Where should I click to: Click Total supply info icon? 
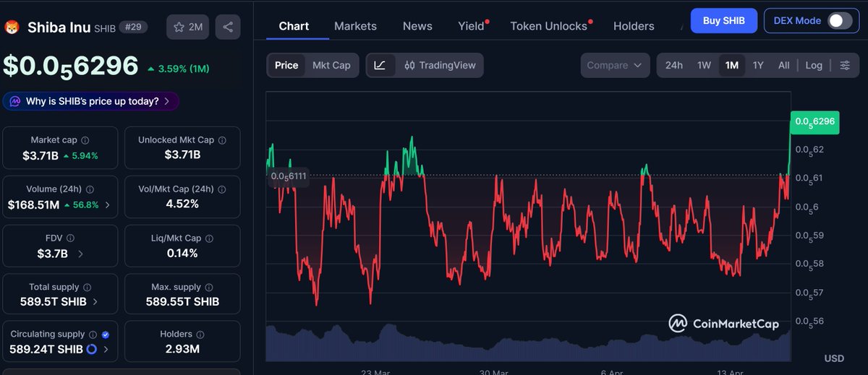[86, 287]
